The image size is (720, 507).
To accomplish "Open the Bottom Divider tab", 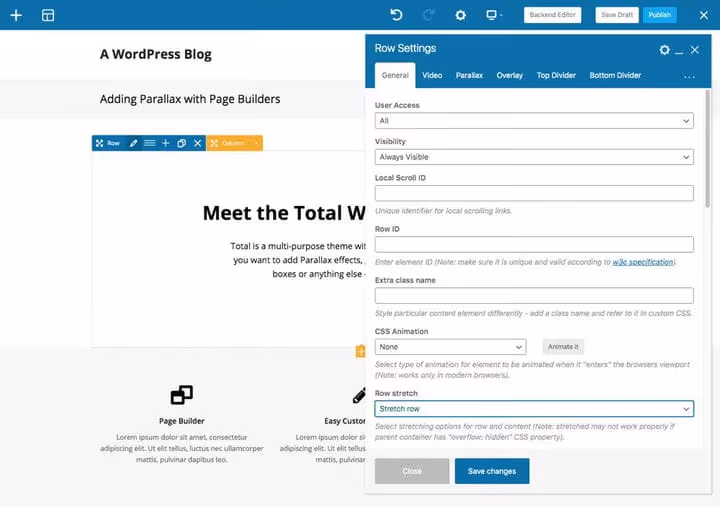I will point(615,75).
